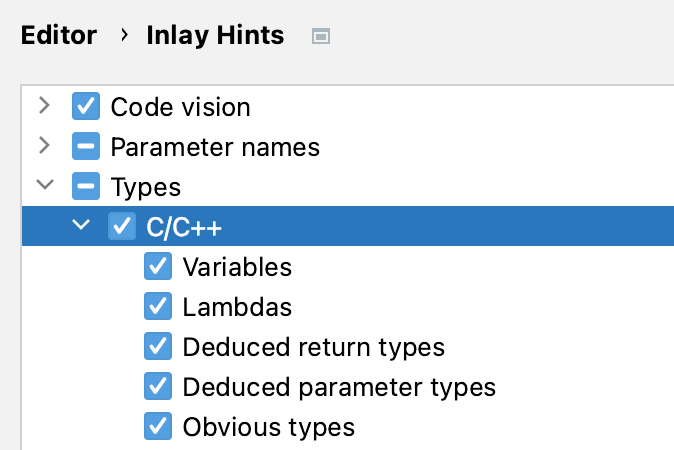Expand the Code vision node
Viewport: 674px width, 450px height.
tap(43, 105)
